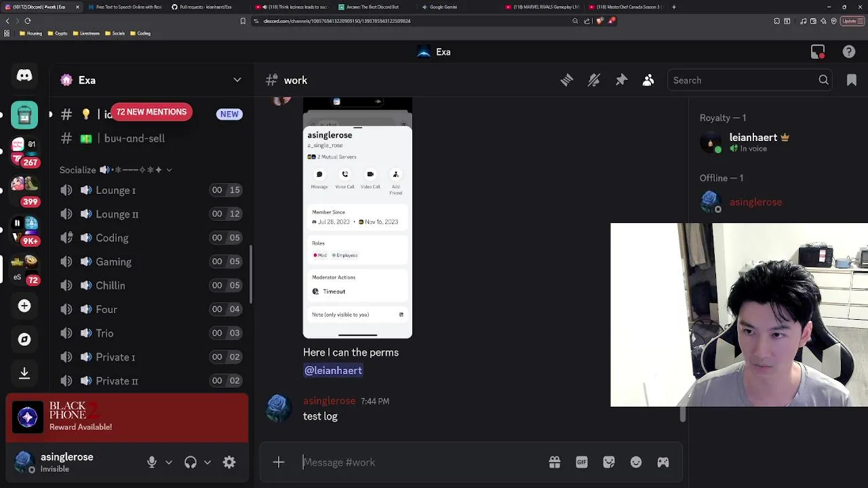868x488 pixels.
Task: Open the sticker picker
Action: pyautogui.click(x=609, y=462)
